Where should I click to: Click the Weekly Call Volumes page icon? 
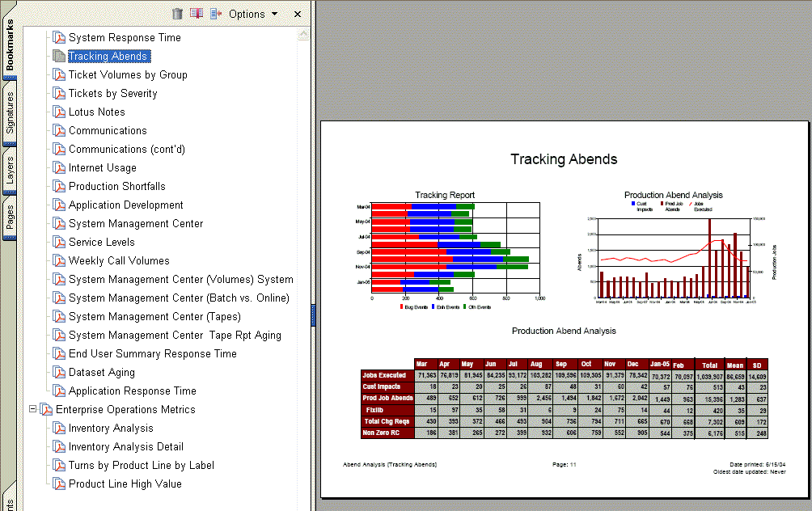click(59, 261)
